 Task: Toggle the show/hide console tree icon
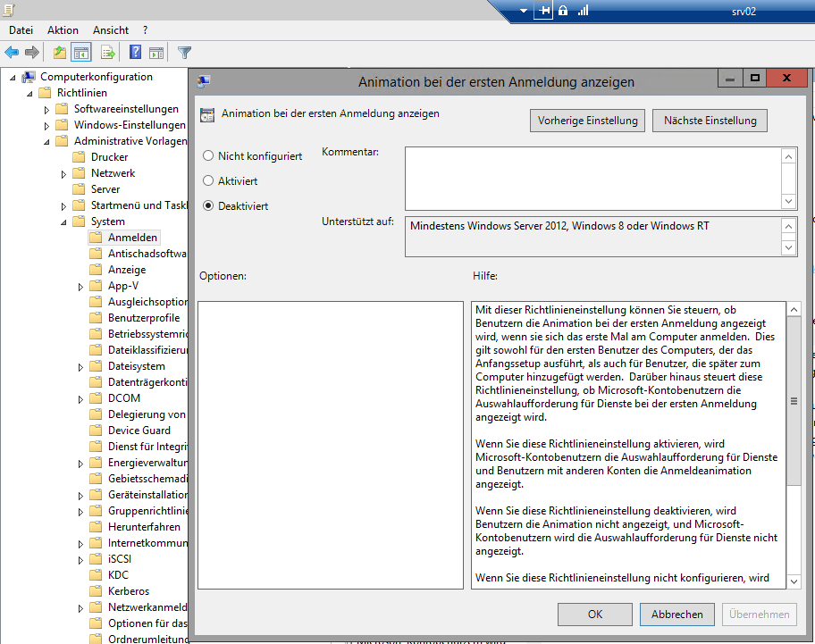point(81,53)
